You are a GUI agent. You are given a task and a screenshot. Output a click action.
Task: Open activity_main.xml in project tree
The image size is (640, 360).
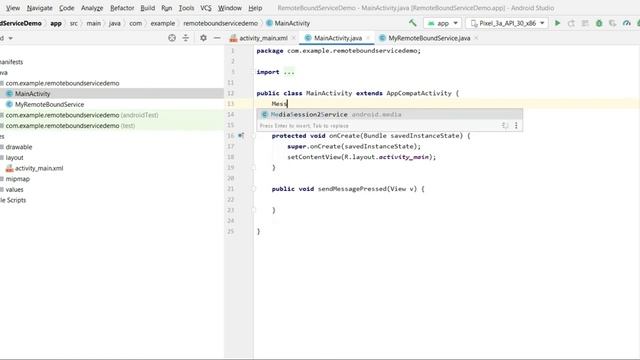click(x=39, y=168)
